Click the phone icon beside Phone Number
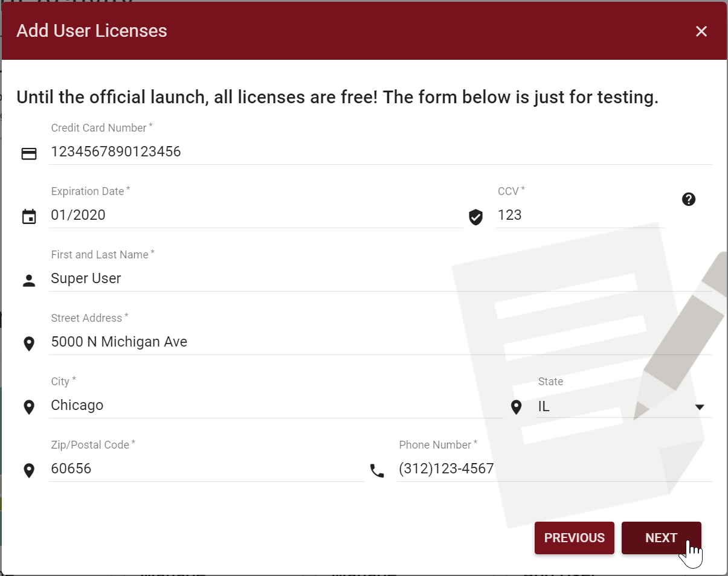 pos(377,471)
